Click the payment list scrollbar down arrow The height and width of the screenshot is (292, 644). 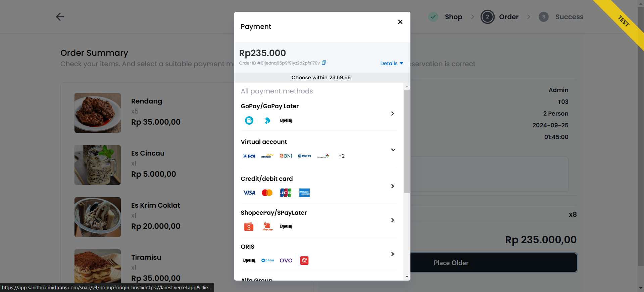pos(407,277)
